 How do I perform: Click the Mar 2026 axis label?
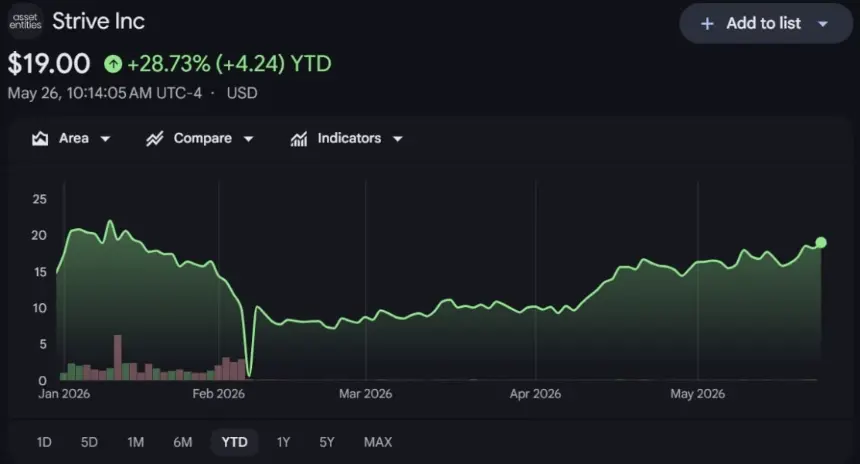pyautogui.click(x=365, y=394)
